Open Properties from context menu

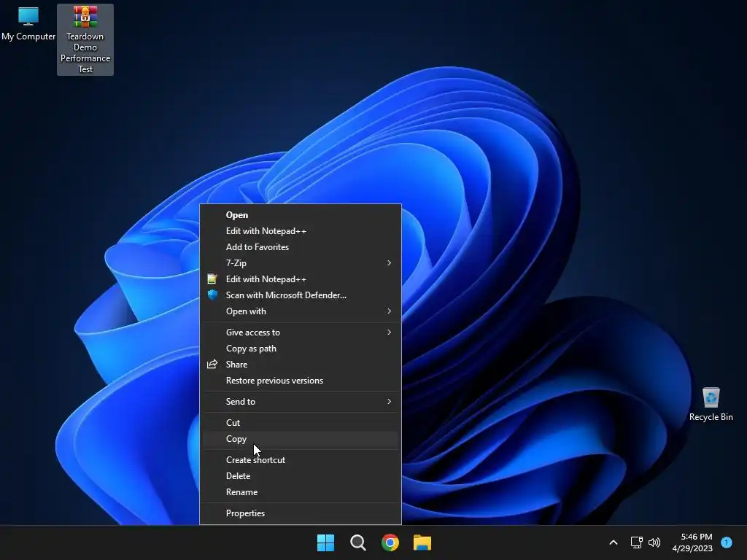pyautogui.click(x=301, y=513)
